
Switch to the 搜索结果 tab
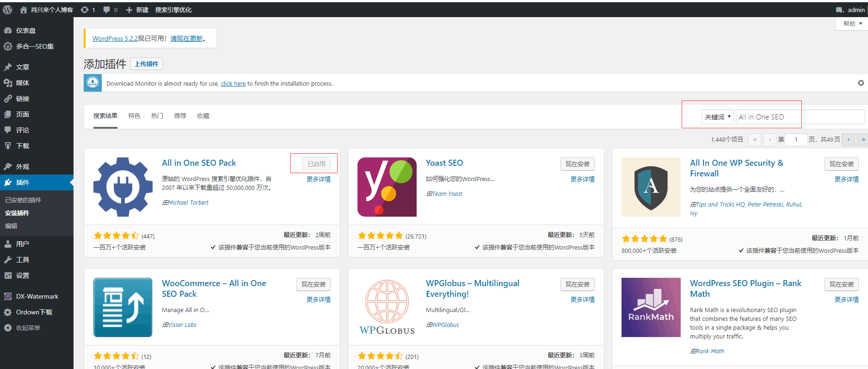coord(105,116)
